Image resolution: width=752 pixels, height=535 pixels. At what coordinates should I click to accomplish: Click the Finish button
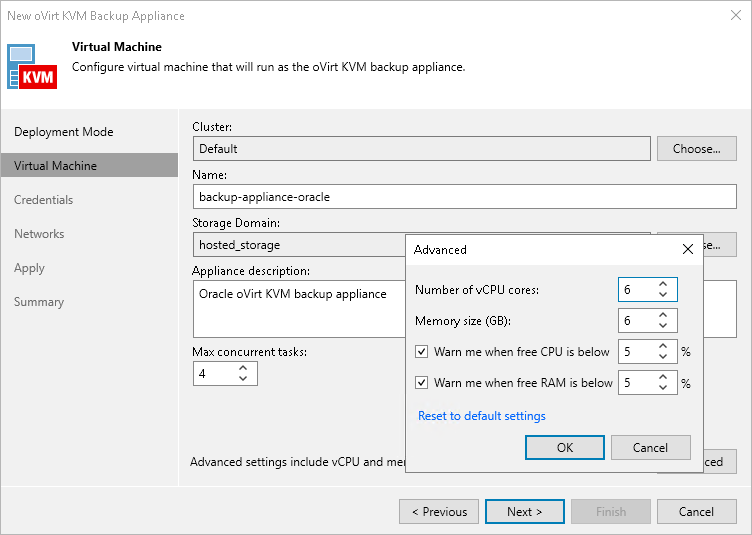point(611,512)
